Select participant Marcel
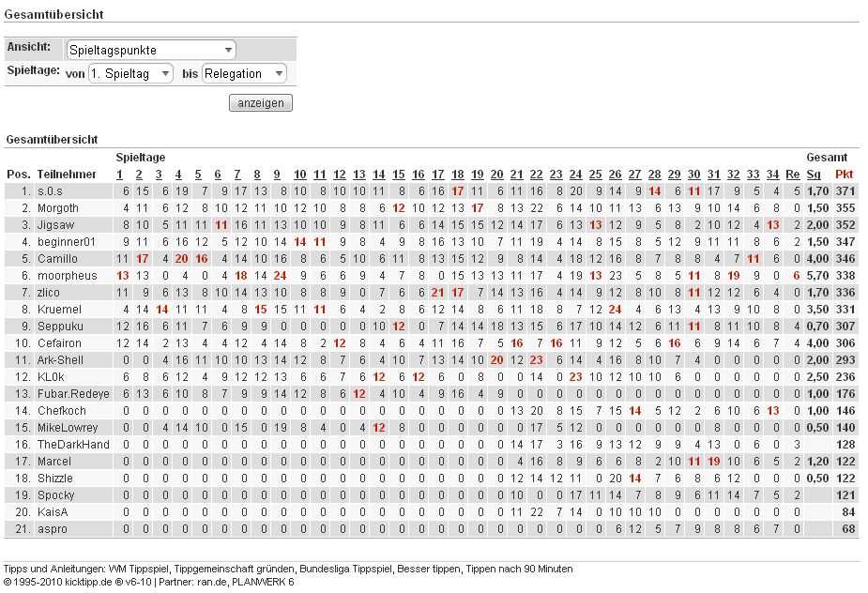 [54, 462]
